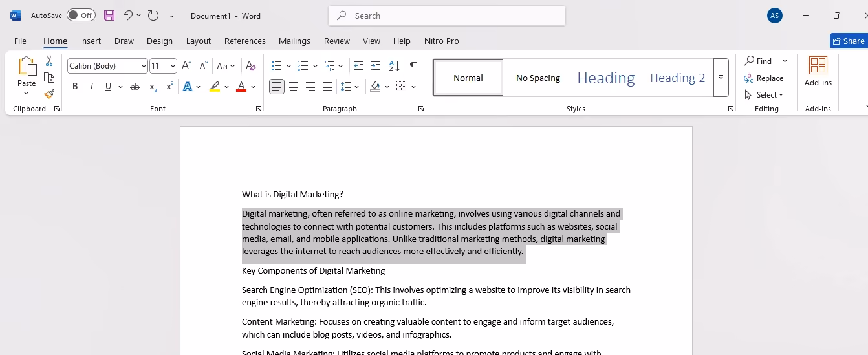The width and height of the screenshot is (868, 355).
Task: Undo the last action
Action: [127, 16]
